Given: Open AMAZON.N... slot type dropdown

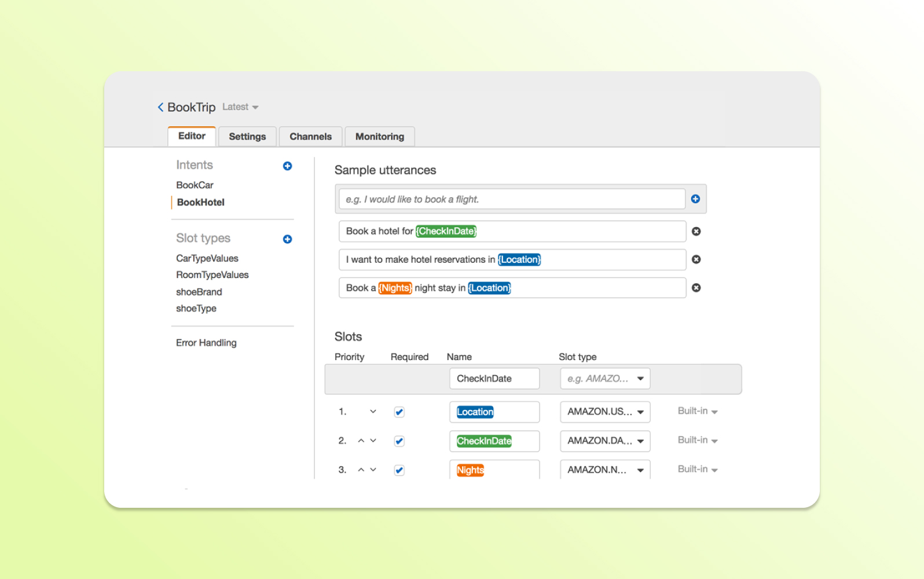Looking at the screenshot, I should [605, 470].
